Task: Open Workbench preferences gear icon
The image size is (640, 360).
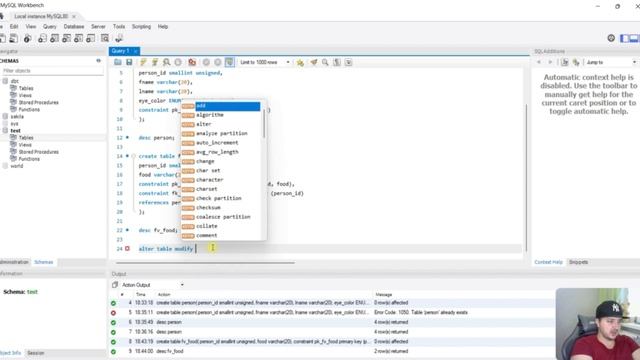Action: pyautogui.click(x=611, y=38)
